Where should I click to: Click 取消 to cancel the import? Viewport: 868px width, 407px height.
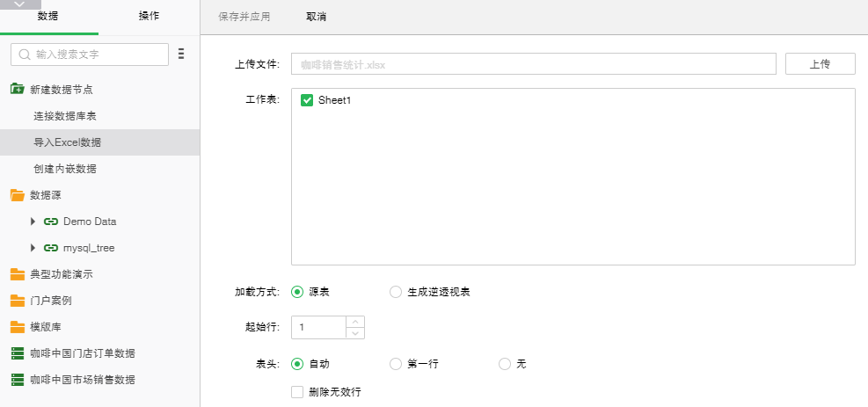[316, 17]
